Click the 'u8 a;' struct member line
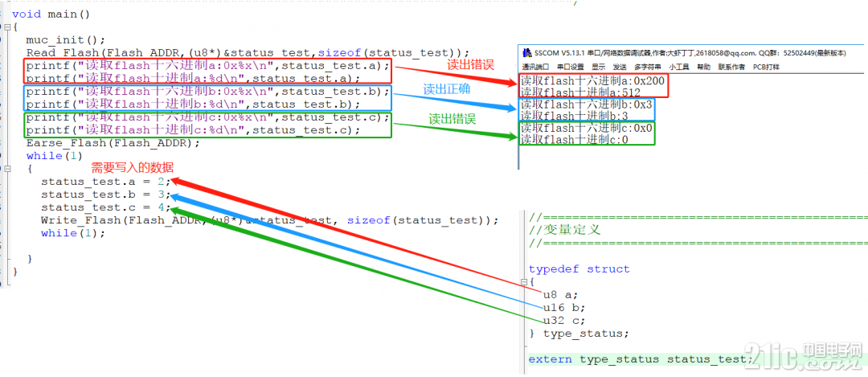 pyautogui.click(x=560, y=294)
